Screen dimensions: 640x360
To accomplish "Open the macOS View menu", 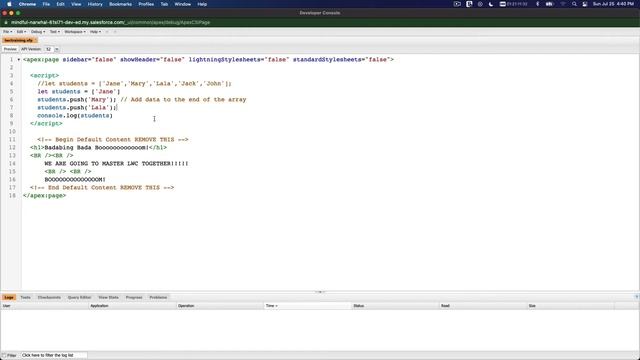I will coord(76,4).
